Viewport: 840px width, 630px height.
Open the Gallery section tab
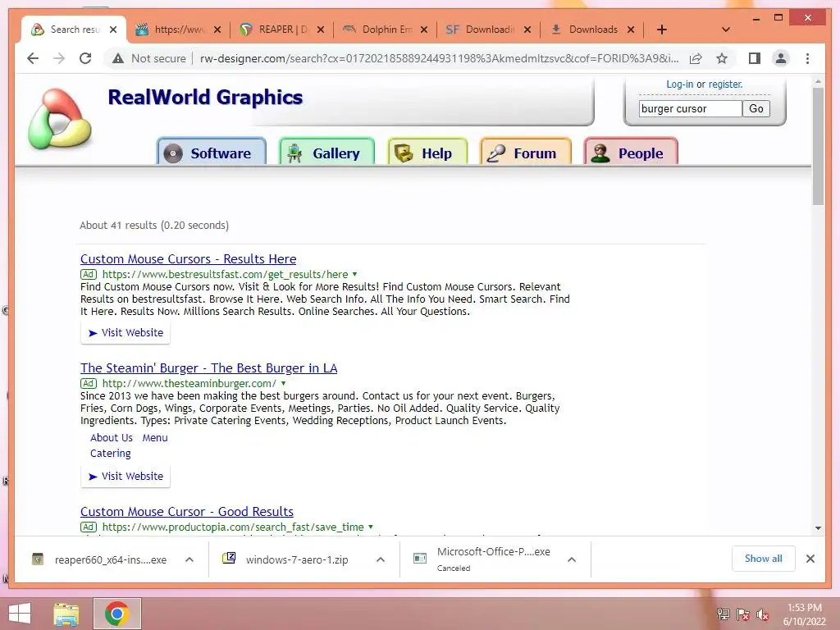pyautogui.click(x=326, y=152)
